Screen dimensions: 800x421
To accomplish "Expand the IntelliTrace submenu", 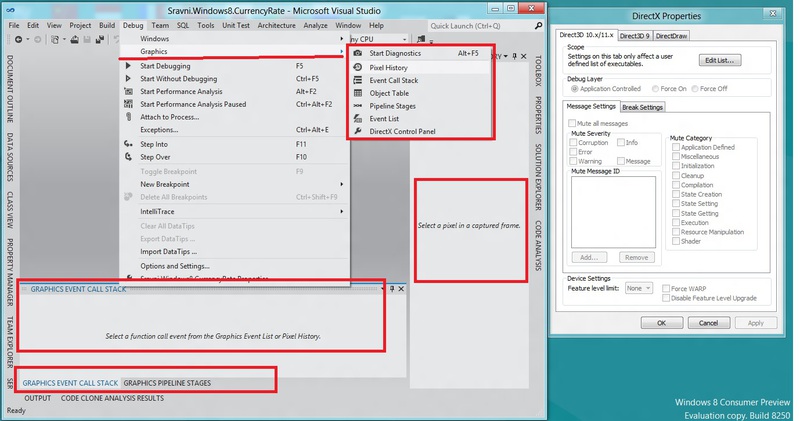I will click(x=341, y=211).
